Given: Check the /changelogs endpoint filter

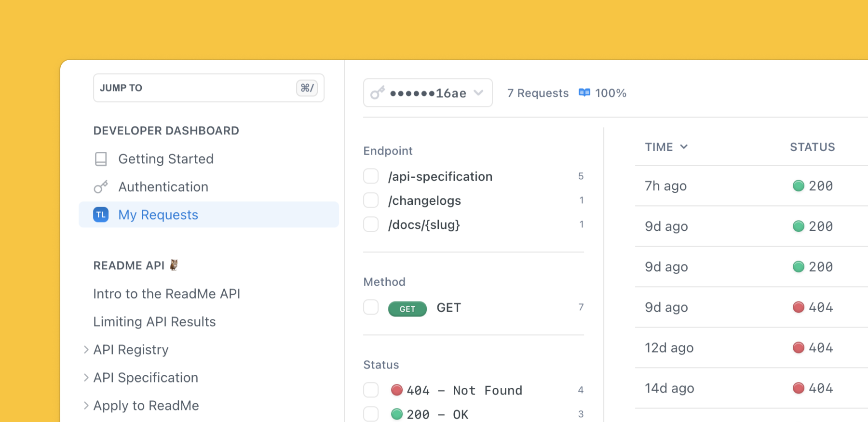Looking at the screenshot, I should pos(371,200).
